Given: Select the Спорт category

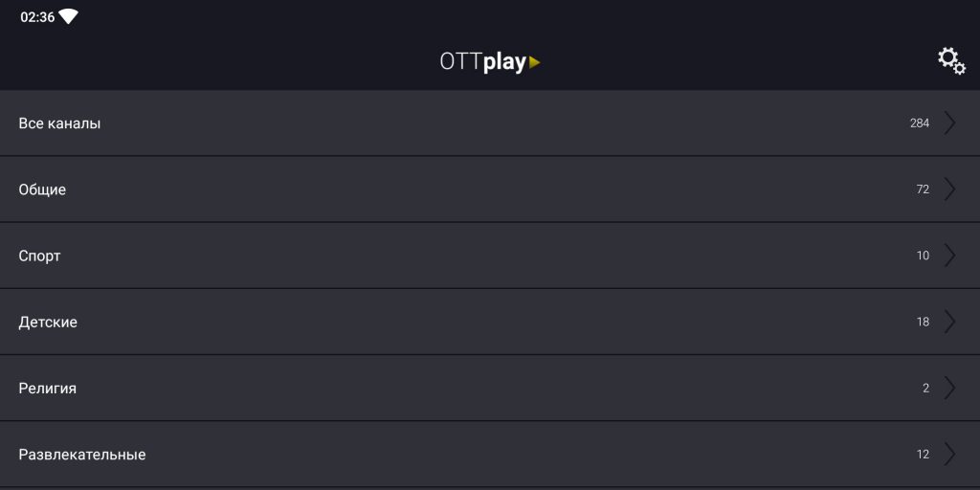Looking at the screenshot, I should [x=490, y=256].
